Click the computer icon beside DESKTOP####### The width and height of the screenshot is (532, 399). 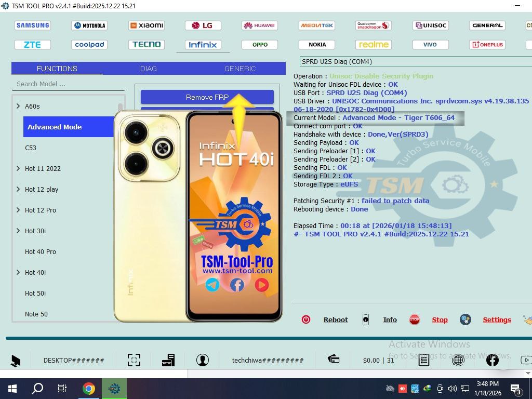click(x=16, y=361)
